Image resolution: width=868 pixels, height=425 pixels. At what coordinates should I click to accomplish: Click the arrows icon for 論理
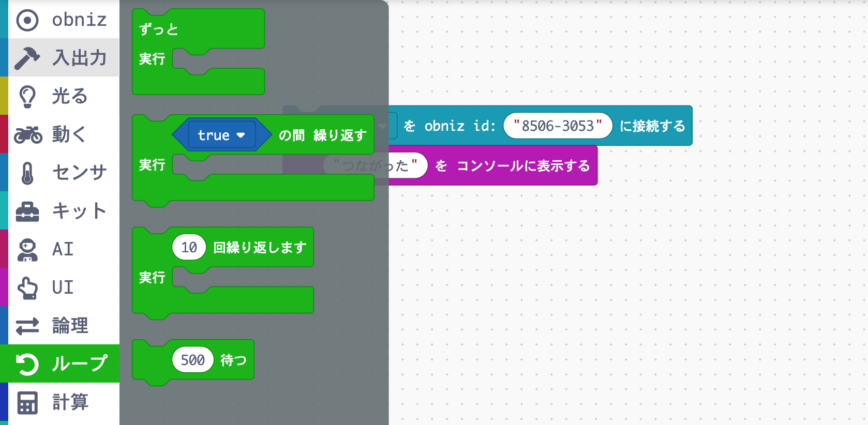tap(27, 326)
